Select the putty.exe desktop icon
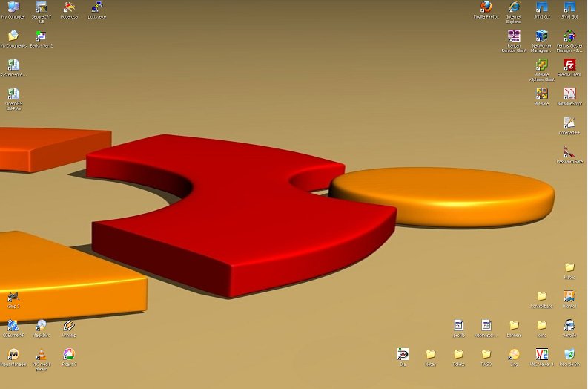This screenshot has height=389, width=588. 96,7
